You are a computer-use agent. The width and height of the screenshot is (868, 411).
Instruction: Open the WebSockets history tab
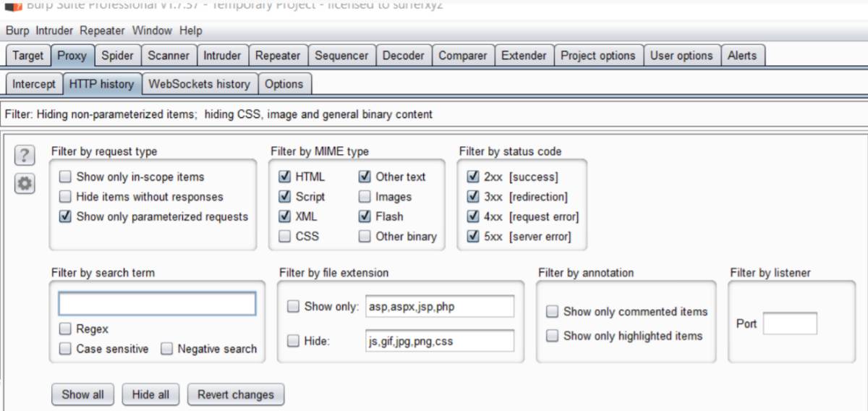point(199,84)
